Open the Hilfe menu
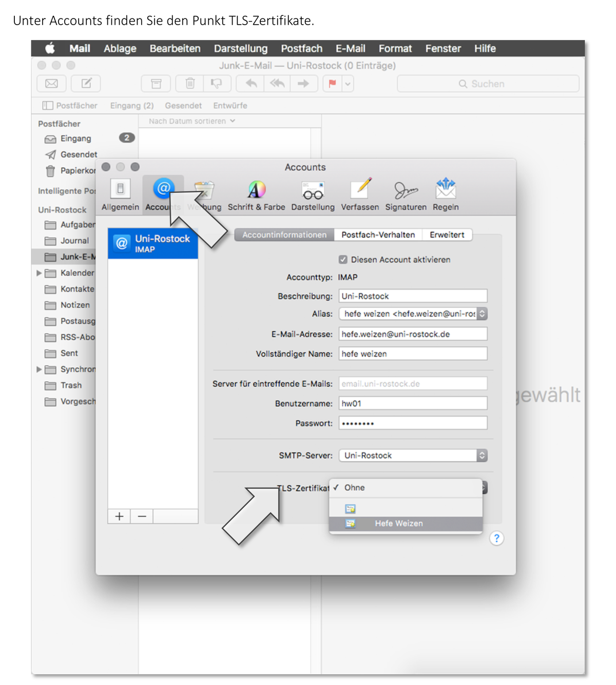Screen dimensions: 616x685 pos(485,48)
